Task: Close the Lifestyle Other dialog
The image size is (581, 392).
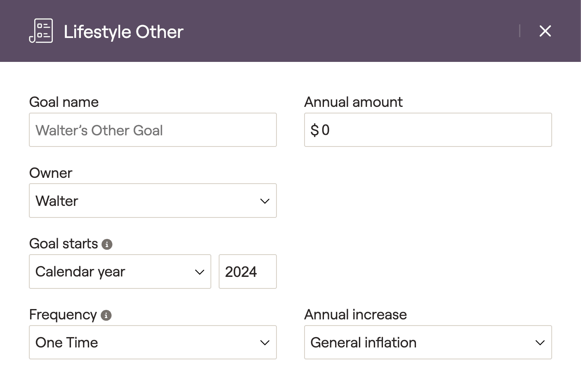Action: point(545,31)
